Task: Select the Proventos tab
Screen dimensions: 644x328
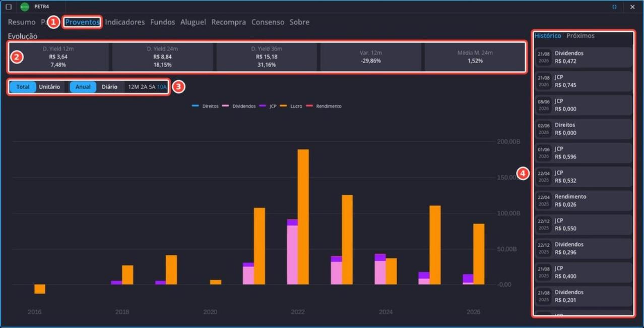Action: [x=83, y=22]
